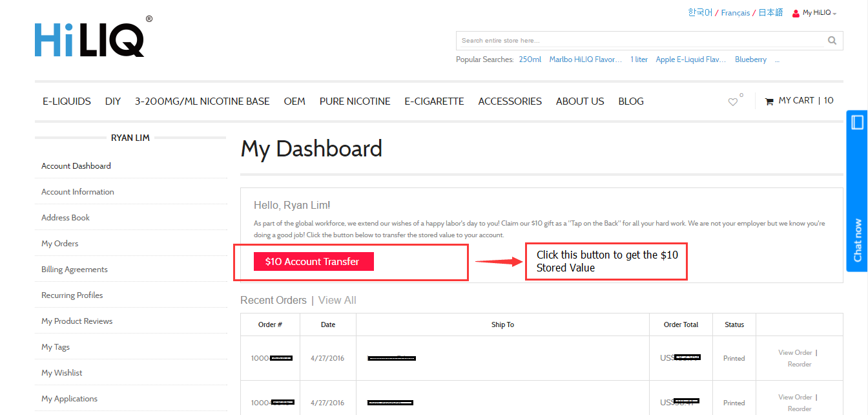Switch language to Korean
The image size is (868, 415).
(x=700, y=12)
